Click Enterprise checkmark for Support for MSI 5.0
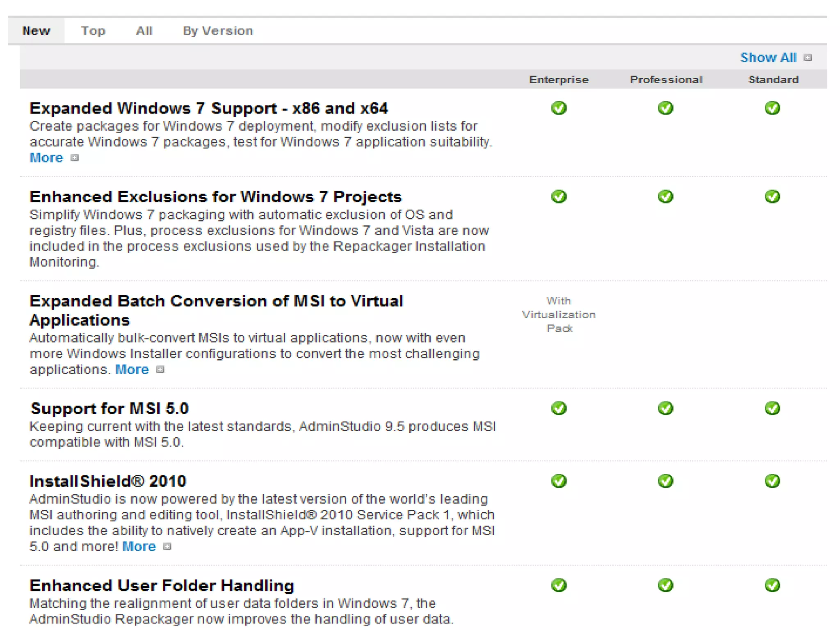This screenshot has width=840, height=630. click(x=559, y=408)
